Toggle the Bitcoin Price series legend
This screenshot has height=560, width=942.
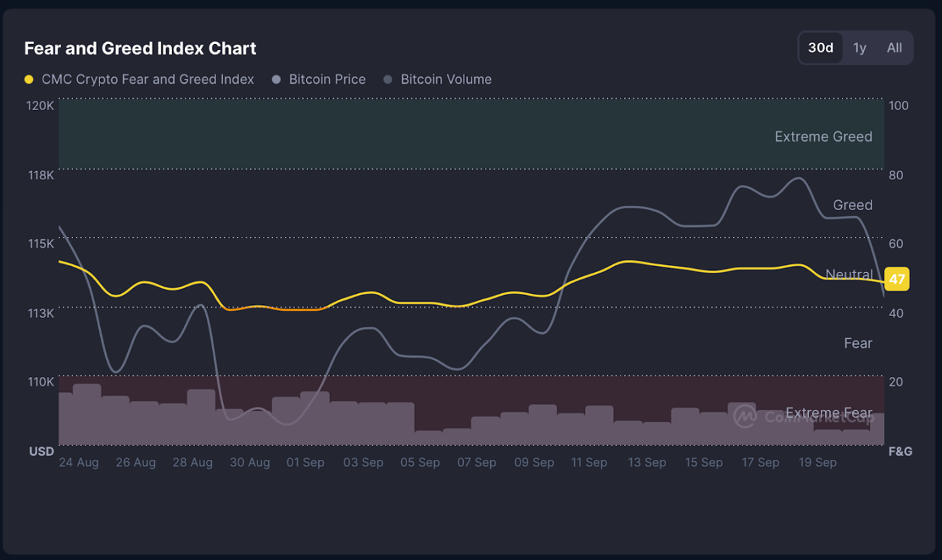327,80
